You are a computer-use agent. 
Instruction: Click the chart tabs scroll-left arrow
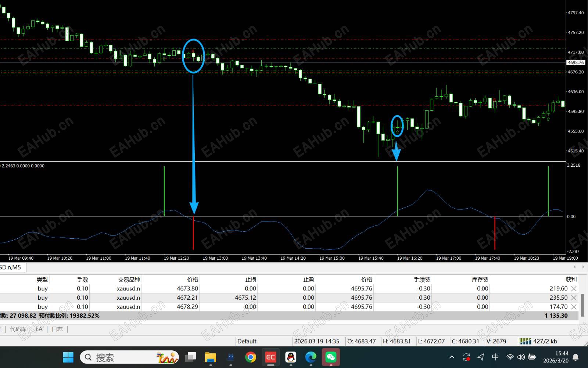pos(575,267)
